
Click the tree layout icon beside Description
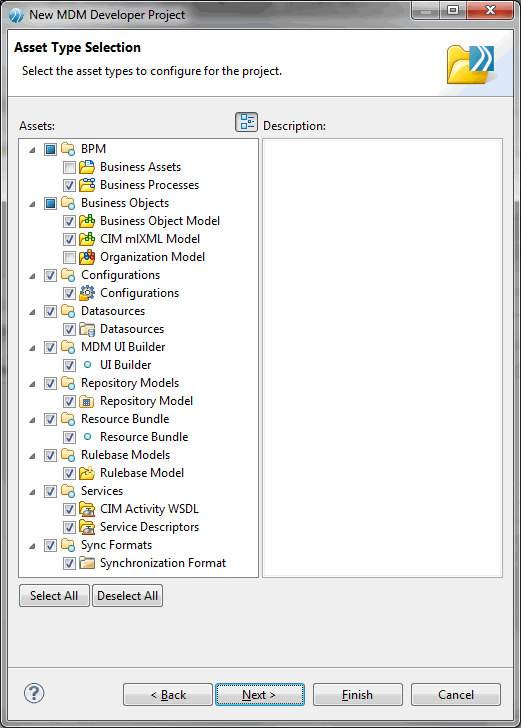247,122
